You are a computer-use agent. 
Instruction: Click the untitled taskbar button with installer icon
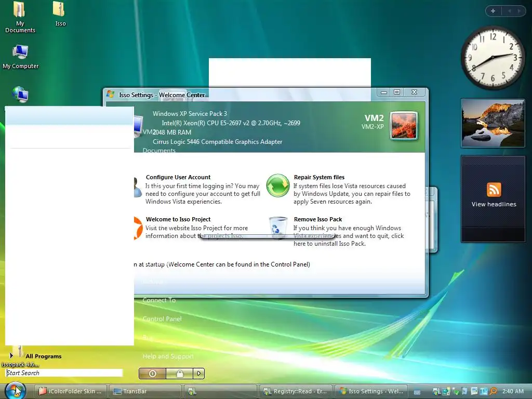click(x=220, y=391)
